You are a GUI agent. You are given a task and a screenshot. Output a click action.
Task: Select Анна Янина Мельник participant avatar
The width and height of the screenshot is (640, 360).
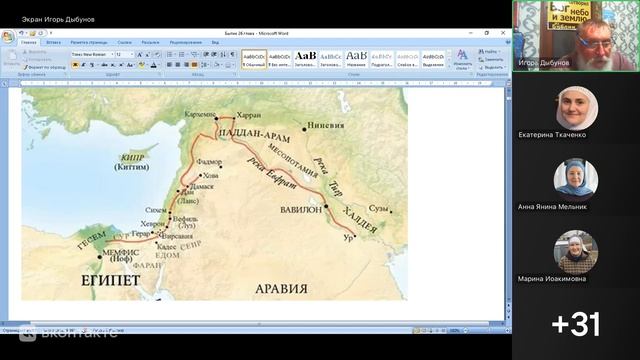(x=576, y=180)
